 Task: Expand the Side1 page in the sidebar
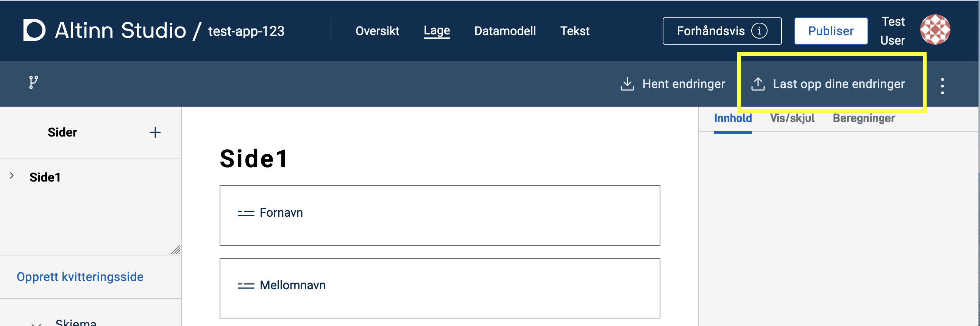[11, 175]
